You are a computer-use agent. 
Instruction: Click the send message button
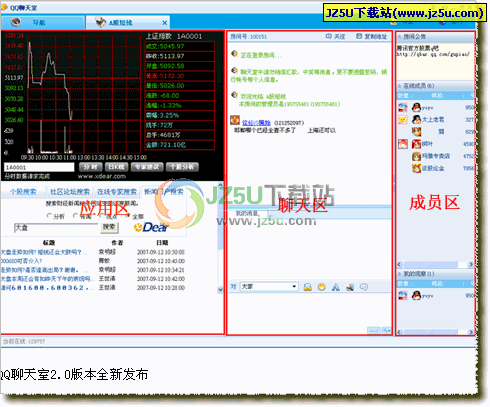[x=374, y=330]
